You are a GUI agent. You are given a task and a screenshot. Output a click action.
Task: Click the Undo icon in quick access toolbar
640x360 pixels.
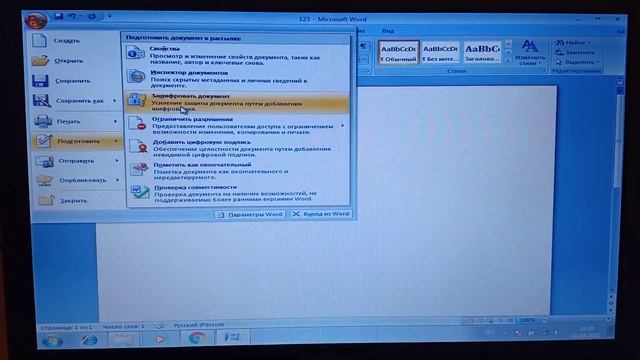(72, 16)
